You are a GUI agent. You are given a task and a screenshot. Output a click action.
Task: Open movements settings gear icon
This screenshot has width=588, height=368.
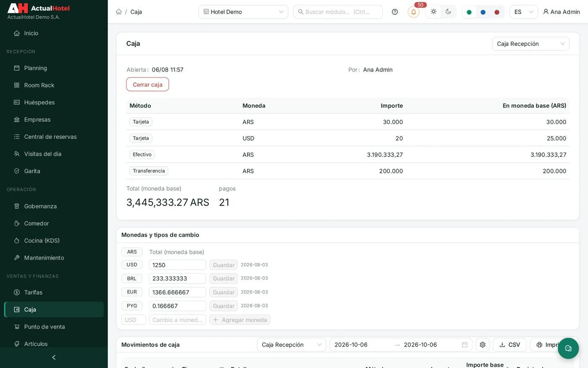pos(483,345)
